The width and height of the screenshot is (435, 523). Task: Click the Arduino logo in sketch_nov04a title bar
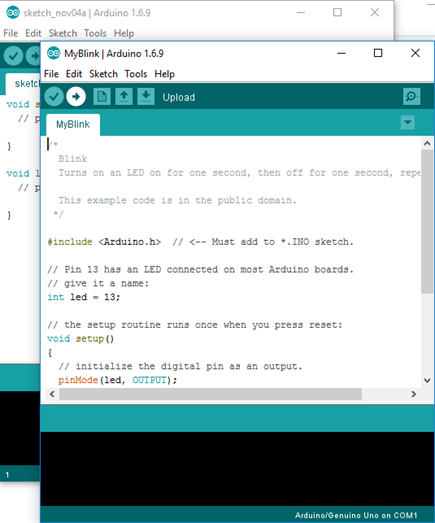[x=13, y=13]
